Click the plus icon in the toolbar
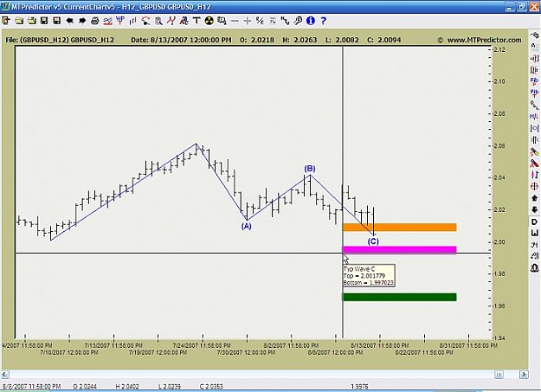541x392 pixels. [247, 21]
